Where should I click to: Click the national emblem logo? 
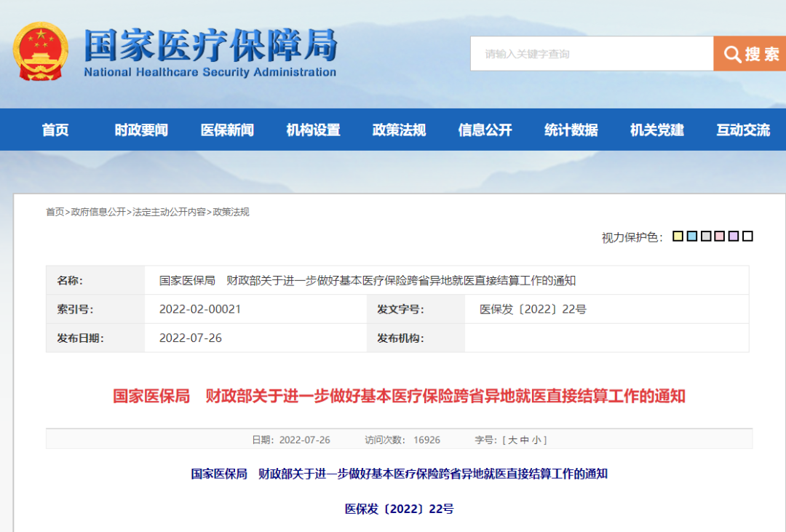point(40,51)
